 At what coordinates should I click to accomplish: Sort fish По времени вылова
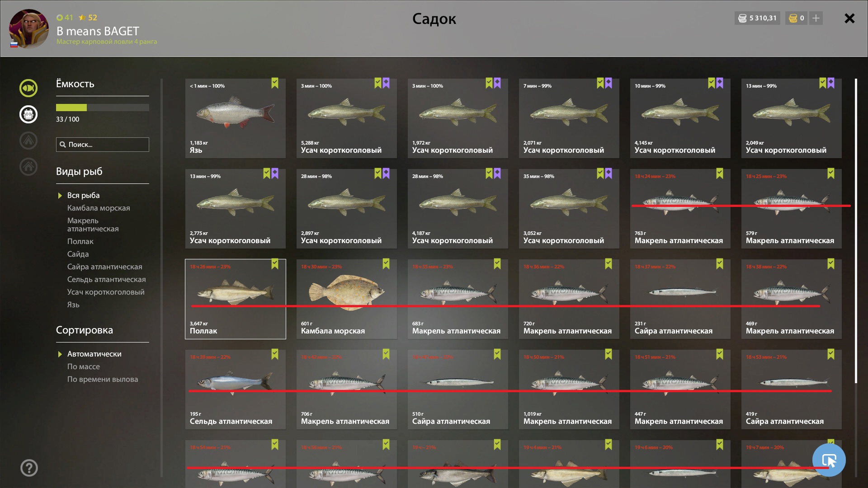point(103,379)
